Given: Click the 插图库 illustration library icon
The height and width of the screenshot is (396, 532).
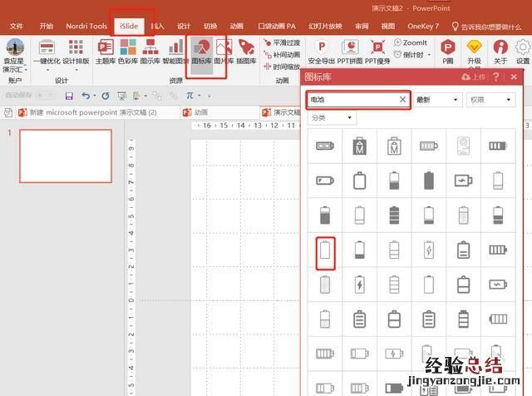Looking at the screenshot, I should (x=247, y=52).
